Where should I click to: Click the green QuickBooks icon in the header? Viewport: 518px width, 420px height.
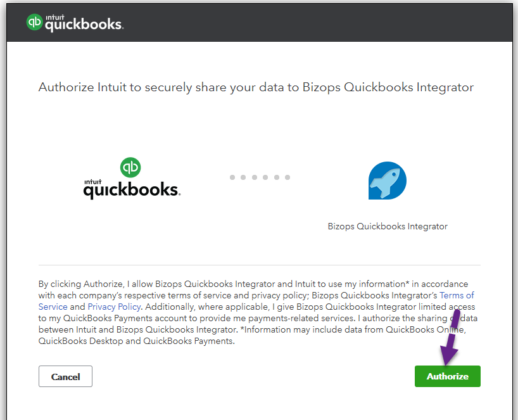pos(34,23)
